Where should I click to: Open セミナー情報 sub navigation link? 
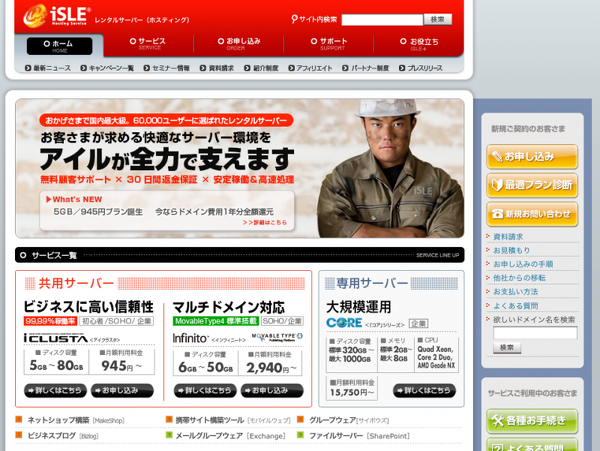(166, 68)
